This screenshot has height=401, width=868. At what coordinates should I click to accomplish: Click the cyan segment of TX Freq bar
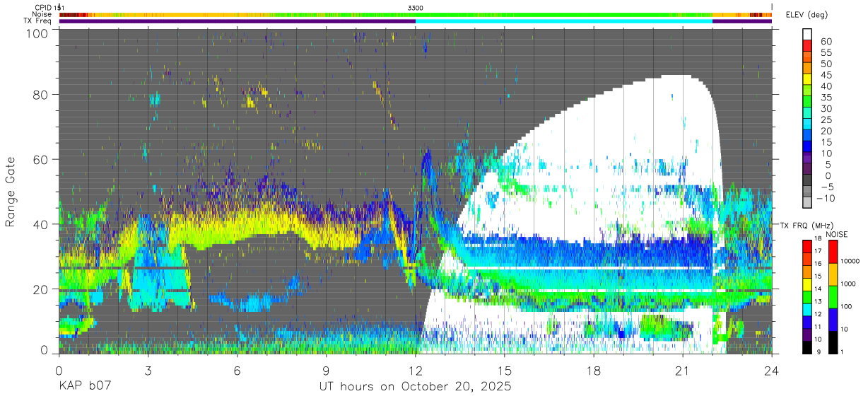click(563, 21)
